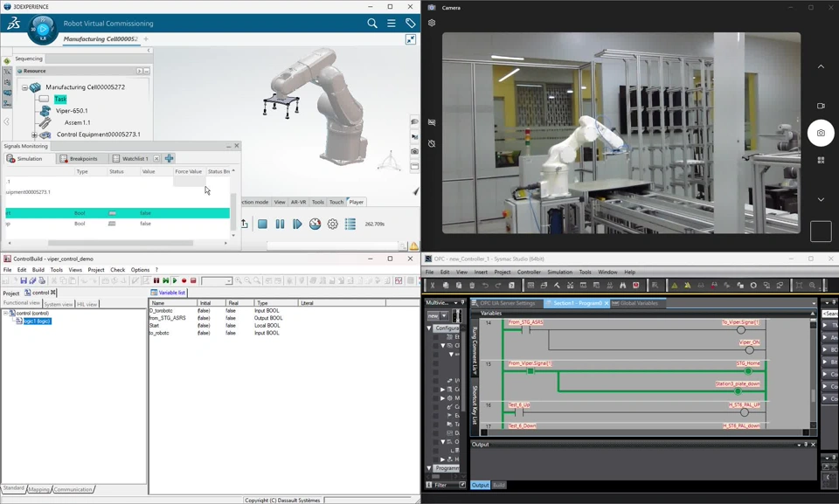Click Sysmac Studio find binoculars icon

click(x=623, y=285)
